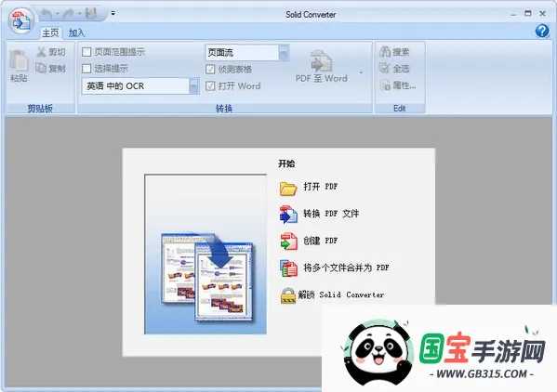Toggle the 侦测表格 checkbox

coord(210,69)
